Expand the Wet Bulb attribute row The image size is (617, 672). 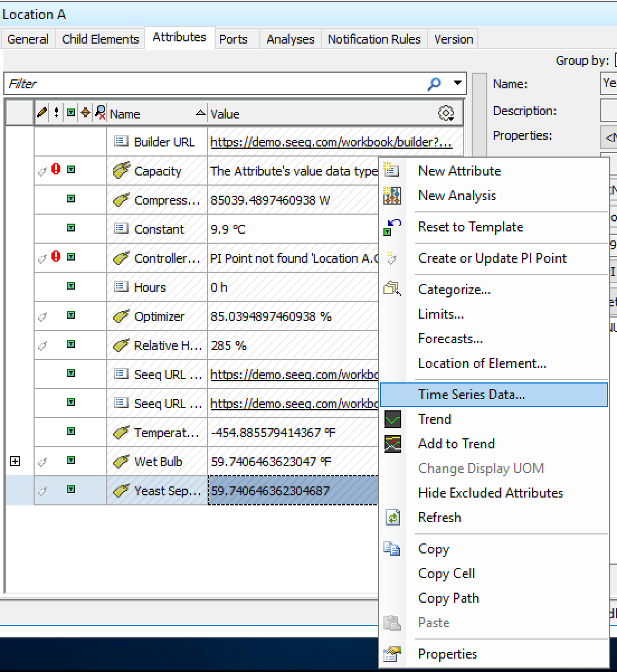[15, 461]
